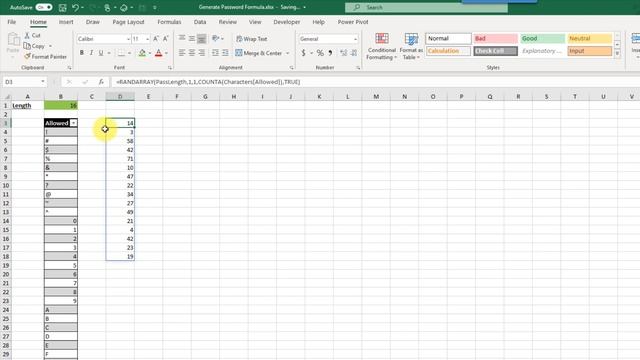Screen dimensions: 640x360
Task: Open the Font group dialog launcher
Action: pyautogui.click(x=170, y=68)
